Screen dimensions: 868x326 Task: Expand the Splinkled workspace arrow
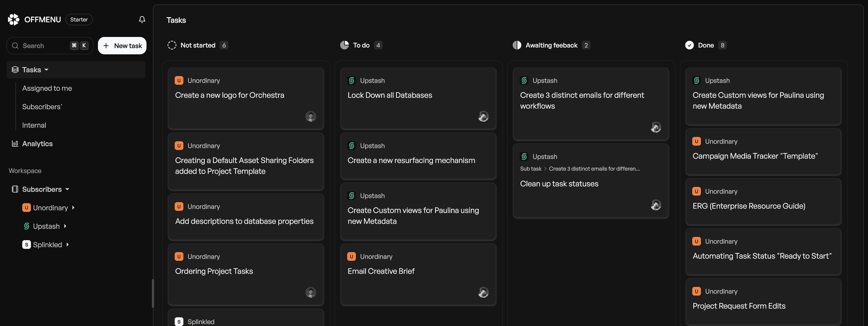click(67, 245)
